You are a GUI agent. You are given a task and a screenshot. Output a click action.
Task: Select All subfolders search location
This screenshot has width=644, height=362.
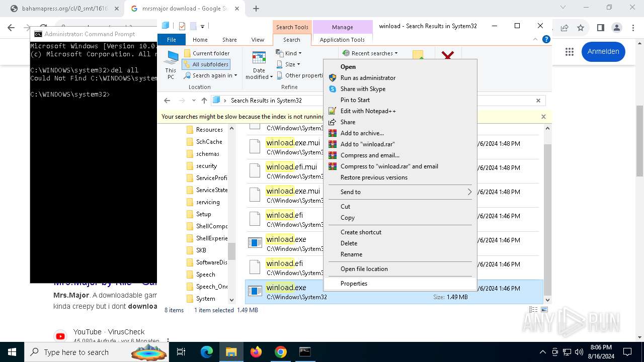(x=206, y=64)
